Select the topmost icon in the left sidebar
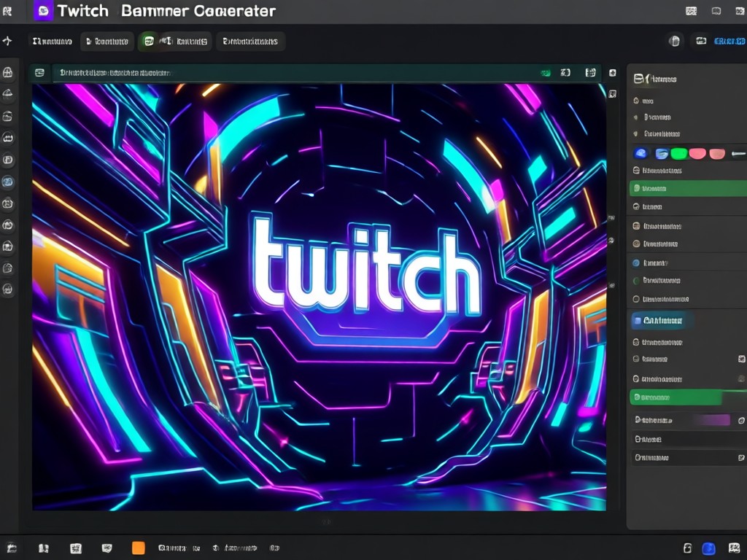Screen dimensions: 747x560 pos(7,72)
